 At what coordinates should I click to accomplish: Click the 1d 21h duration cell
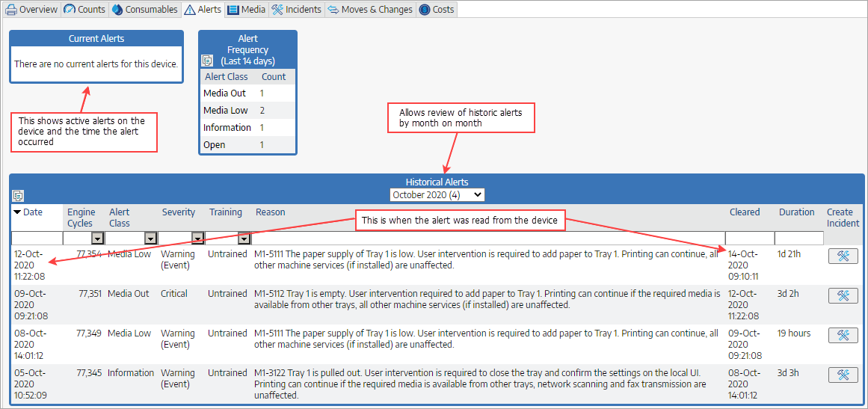point(790,254)
